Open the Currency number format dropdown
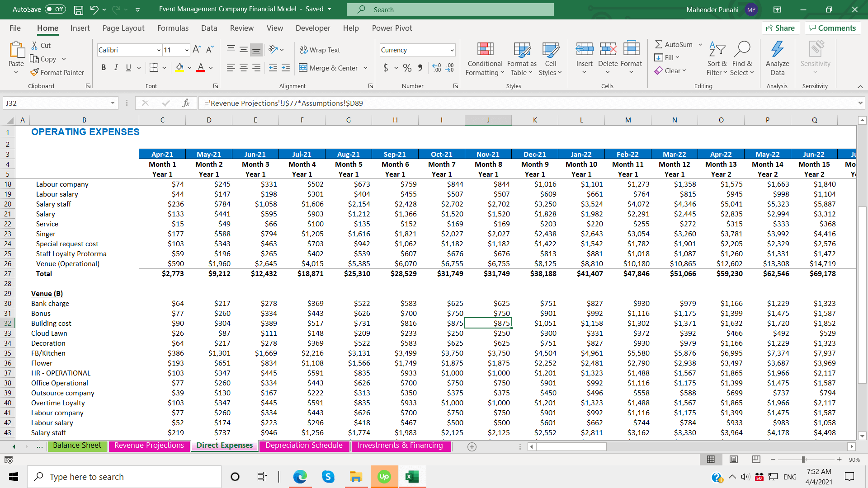868x488 pixels. coord(452,50)
